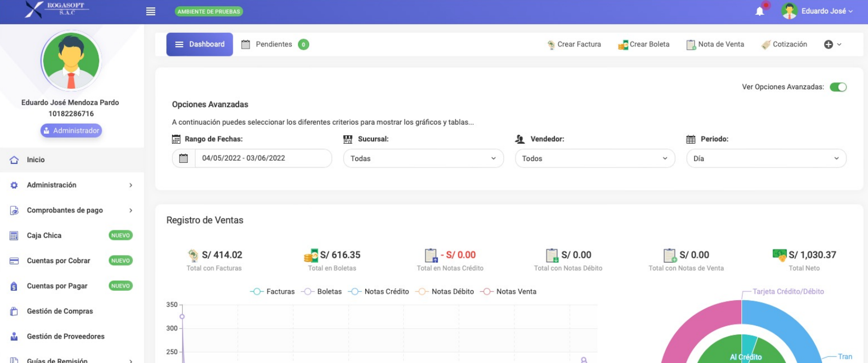Open the plus circle more-options icon
The image size is (868, 363).
(x=828, y=44)
